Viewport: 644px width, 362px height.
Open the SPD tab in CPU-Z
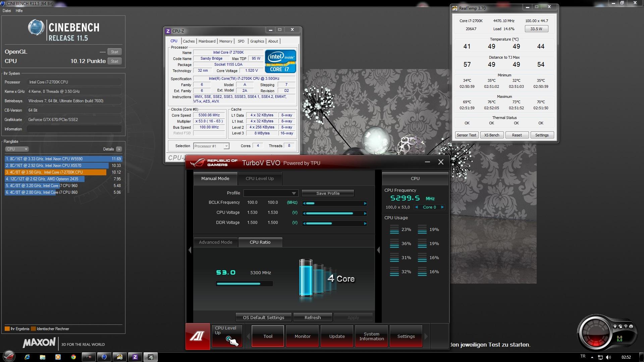241,41
